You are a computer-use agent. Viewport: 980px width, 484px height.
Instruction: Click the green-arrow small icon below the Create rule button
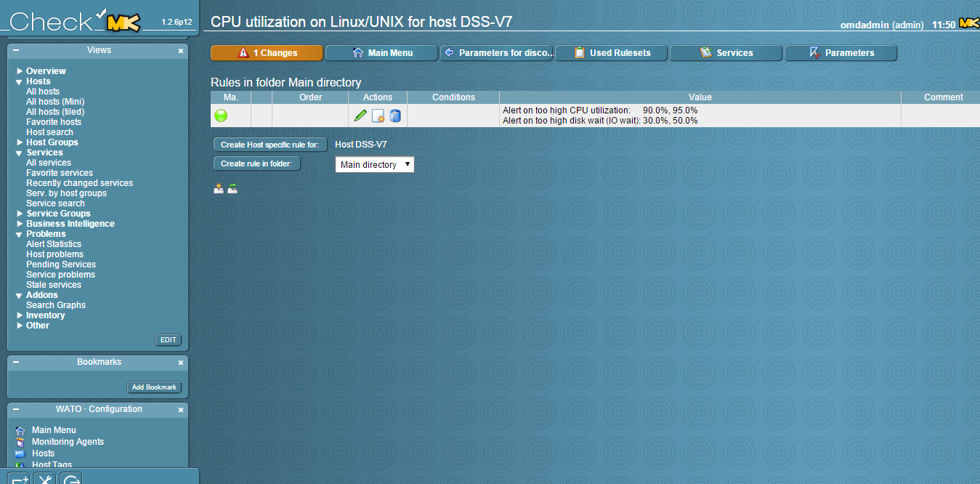click(x=232, y=189)
